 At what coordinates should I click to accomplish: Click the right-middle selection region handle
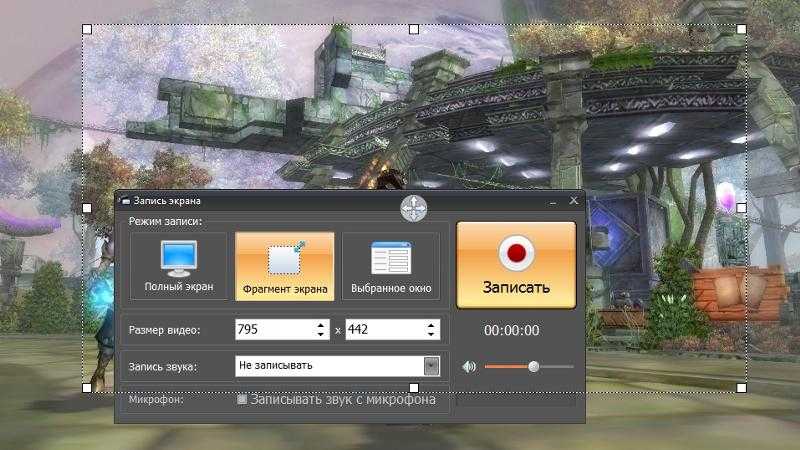(x=741, y=208)
